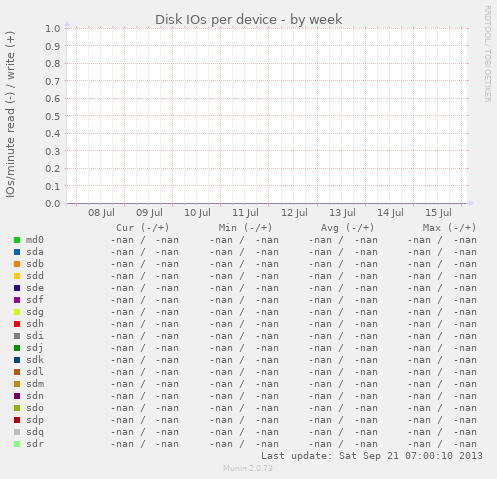Select the 'sdr' device label
The width and height of the screenshot is (497, 479).
click(x=35, y=444)
